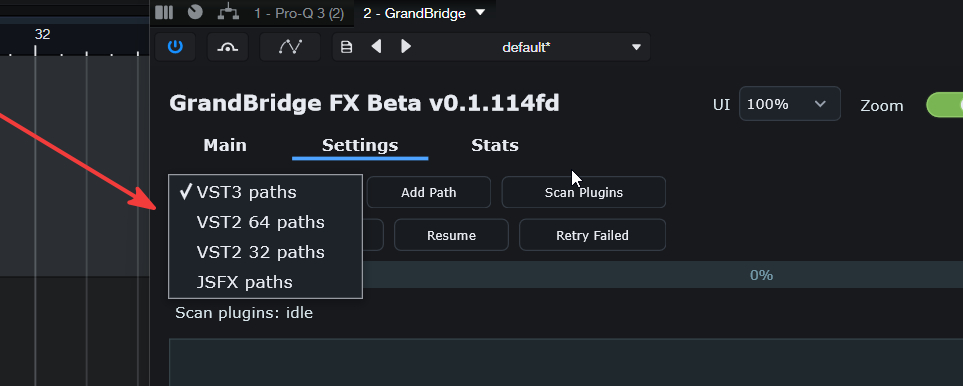
Task: Click the Retry Failed button
Action: tap(592, 235)
